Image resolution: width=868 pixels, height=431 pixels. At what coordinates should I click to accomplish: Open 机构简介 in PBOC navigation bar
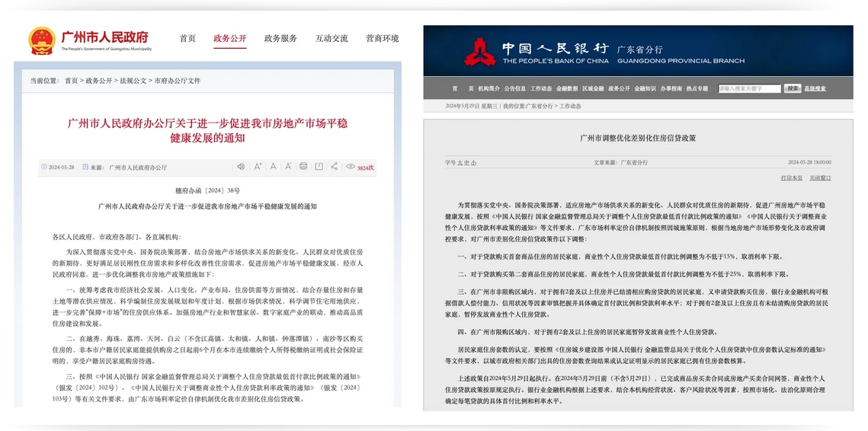(488, 88)
